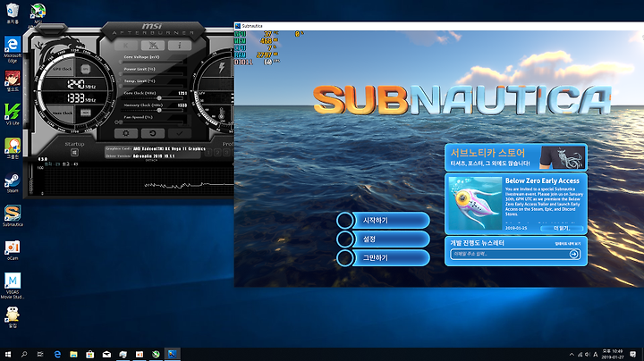Open the Subnautica desktop shortcut

pos(13,215)
